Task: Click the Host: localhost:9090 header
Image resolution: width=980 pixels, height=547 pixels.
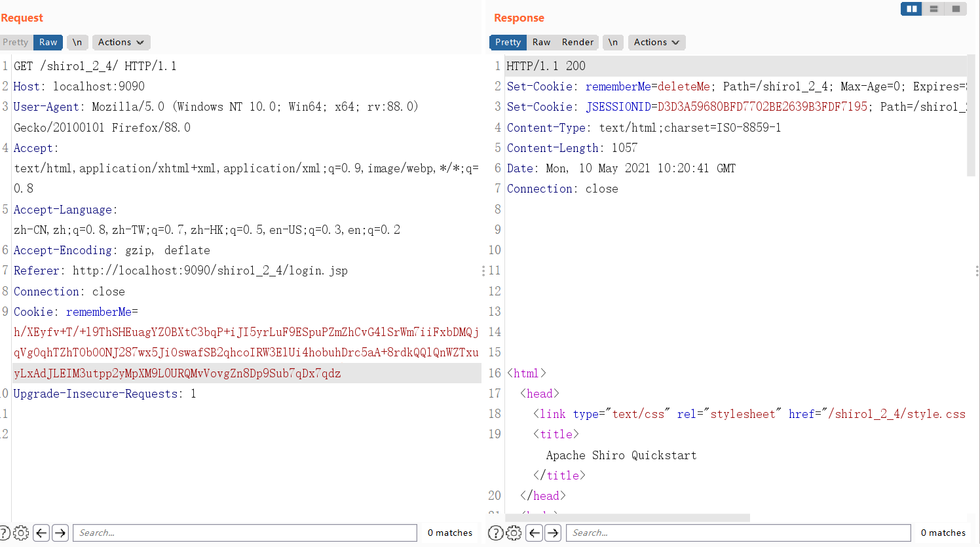Action: (79, 86)
